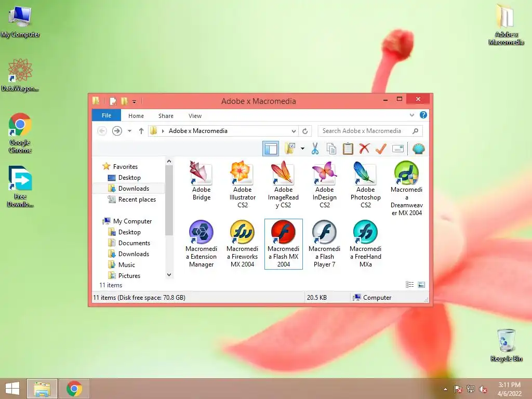Open the address bar history dropdown
The height and width of the screenshot is (399, 532).
(x=294, y=131)
